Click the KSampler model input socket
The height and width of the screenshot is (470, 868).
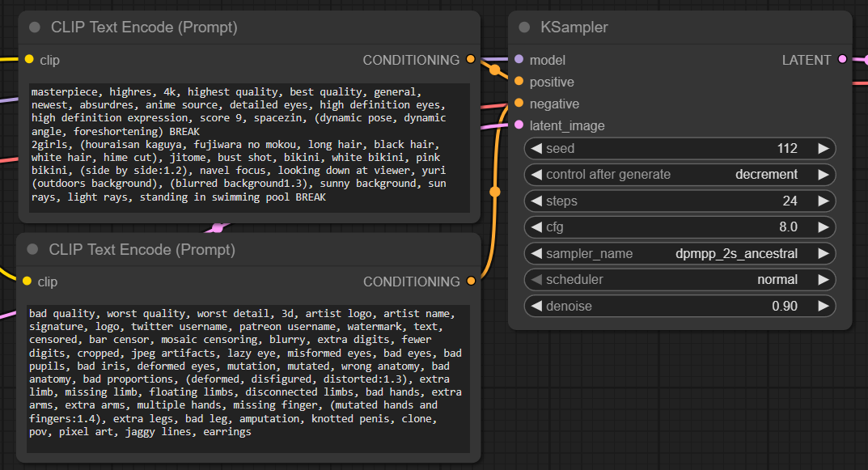(519, 60)
